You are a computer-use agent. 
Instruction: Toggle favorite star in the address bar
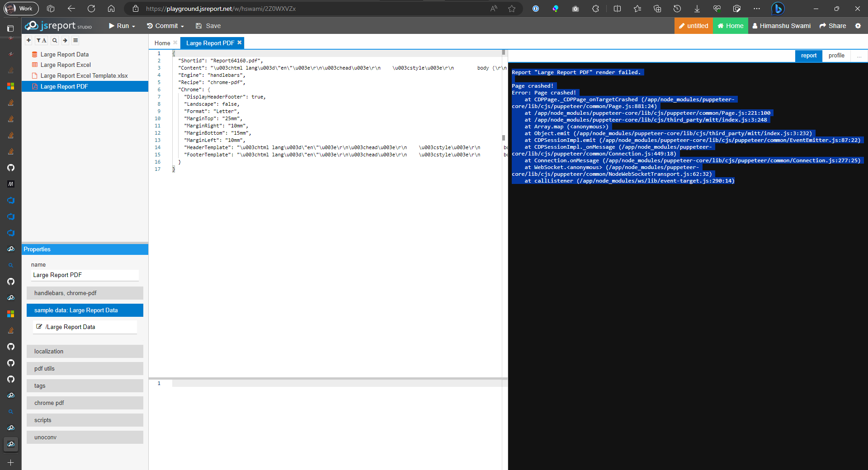tap(511, 9)
